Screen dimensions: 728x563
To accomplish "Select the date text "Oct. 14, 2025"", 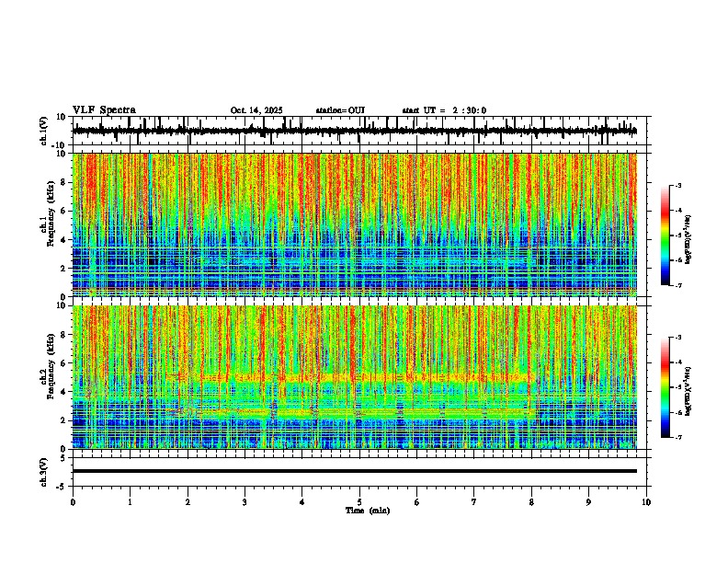I will [x=256, y=110].
